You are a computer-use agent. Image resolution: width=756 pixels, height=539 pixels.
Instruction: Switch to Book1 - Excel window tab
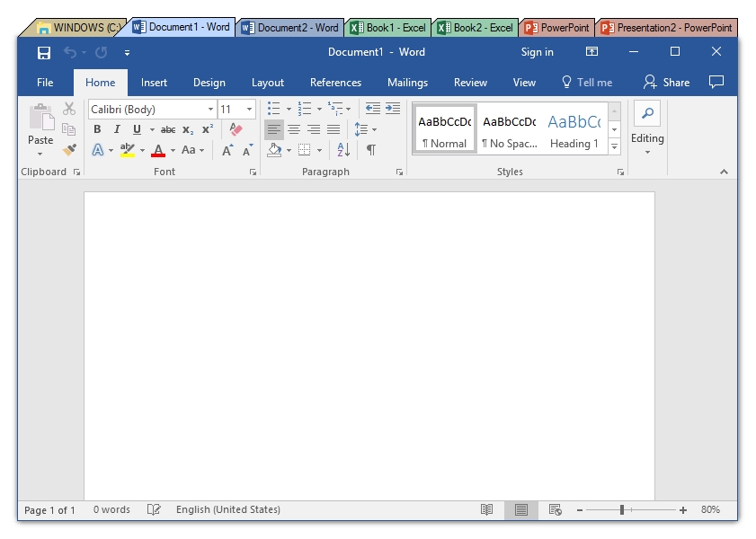[389, 28]
